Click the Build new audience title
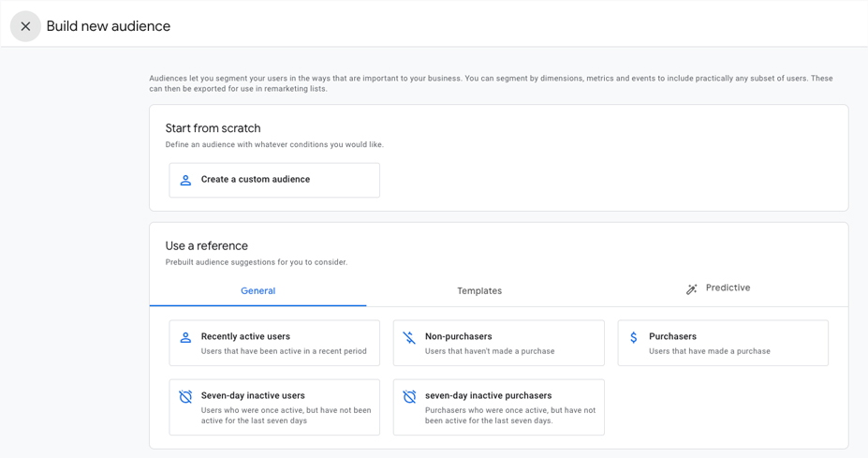The image size is (868, 458). click(109, 26)
